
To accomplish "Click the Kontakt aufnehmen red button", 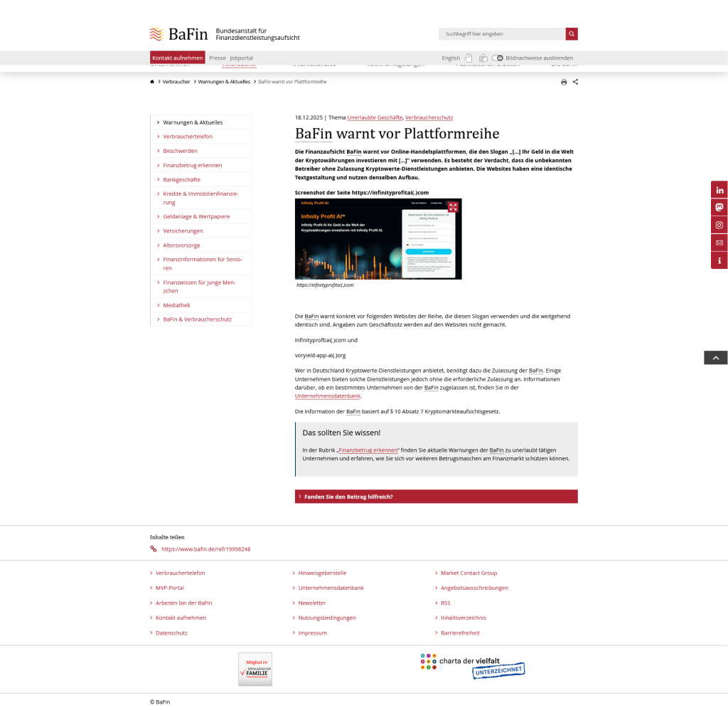I will click(177, 58).
